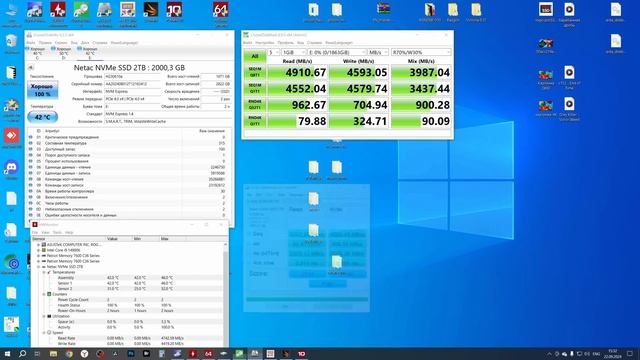Click Value column header in HWMonitor
640x360 pixels.
(x=119, y=239)
